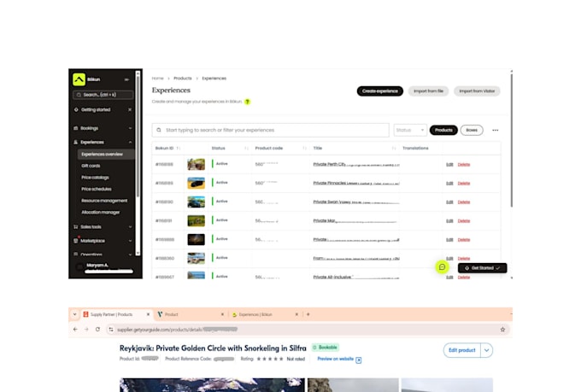
Task: Collapse the sidebar with the arrow icon
Action: [x=126, y=79]
